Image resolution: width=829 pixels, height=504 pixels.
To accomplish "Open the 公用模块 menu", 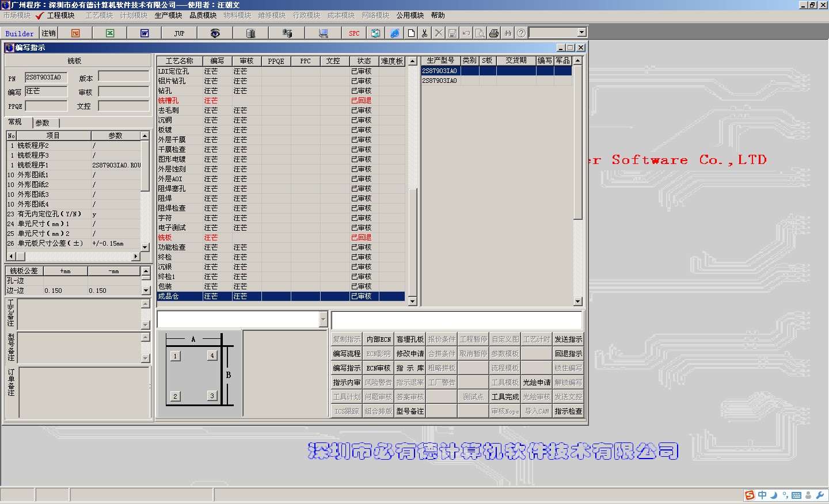I will click(x=410, y=16).
